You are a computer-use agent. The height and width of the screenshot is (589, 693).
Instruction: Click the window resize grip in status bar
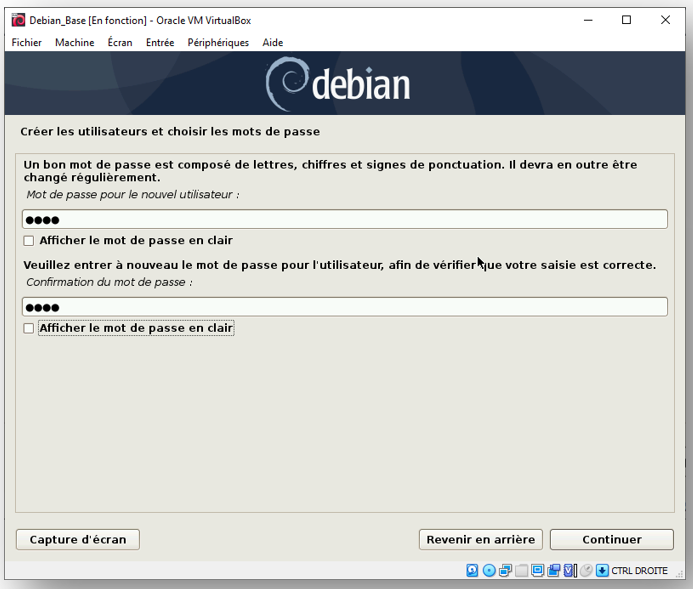(x=679, y=573)
